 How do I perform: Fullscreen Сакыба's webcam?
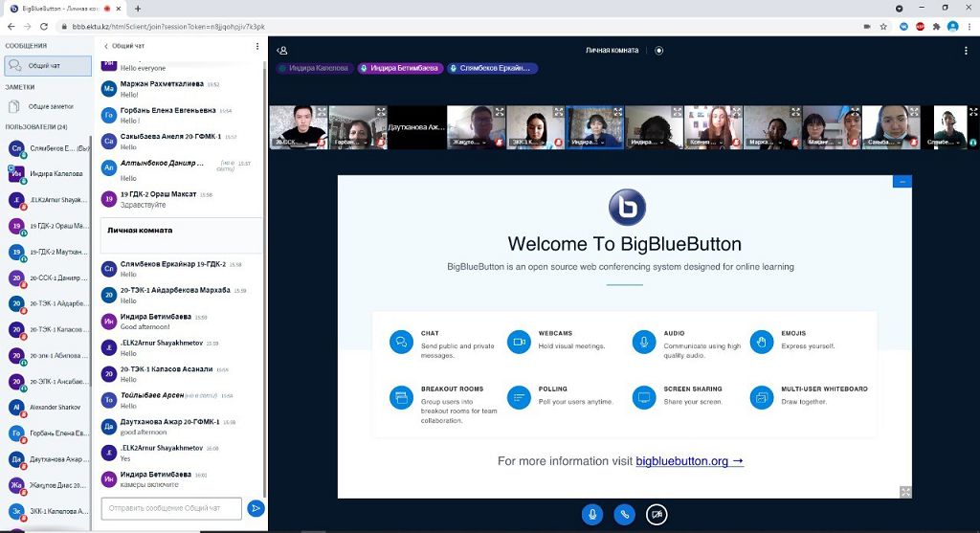[x=913, y=112]
